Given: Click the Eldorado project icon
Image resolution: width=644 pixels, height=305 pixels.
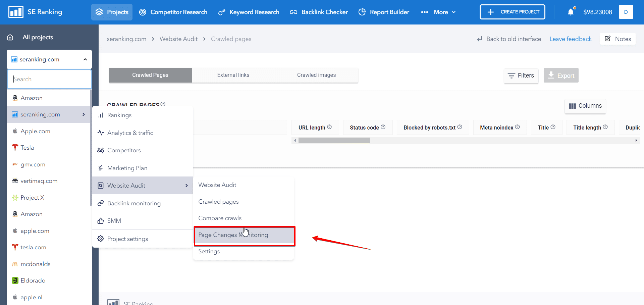Looking at the screenshot, I should pos(15,281).
